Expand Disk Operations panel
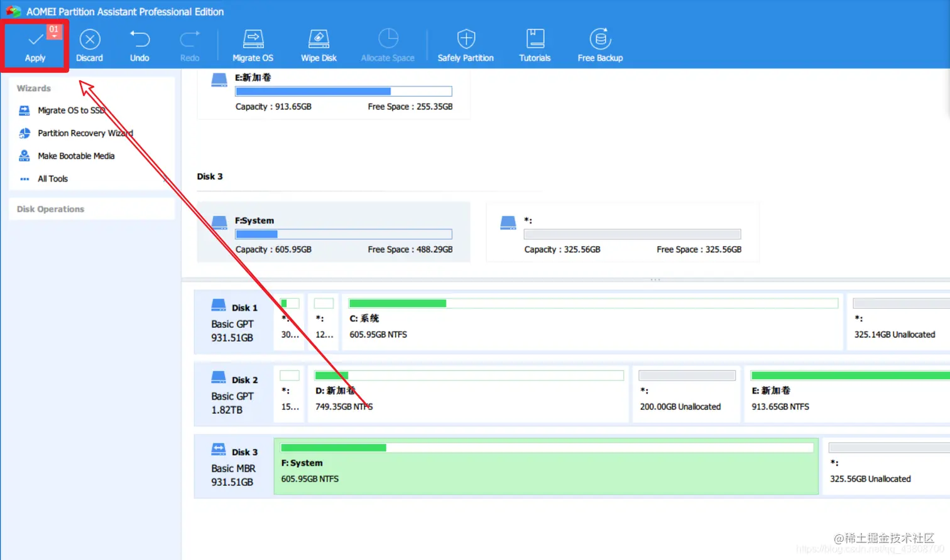Image resolution: width=950 pixels, height=560 pixels. point(92,209)
